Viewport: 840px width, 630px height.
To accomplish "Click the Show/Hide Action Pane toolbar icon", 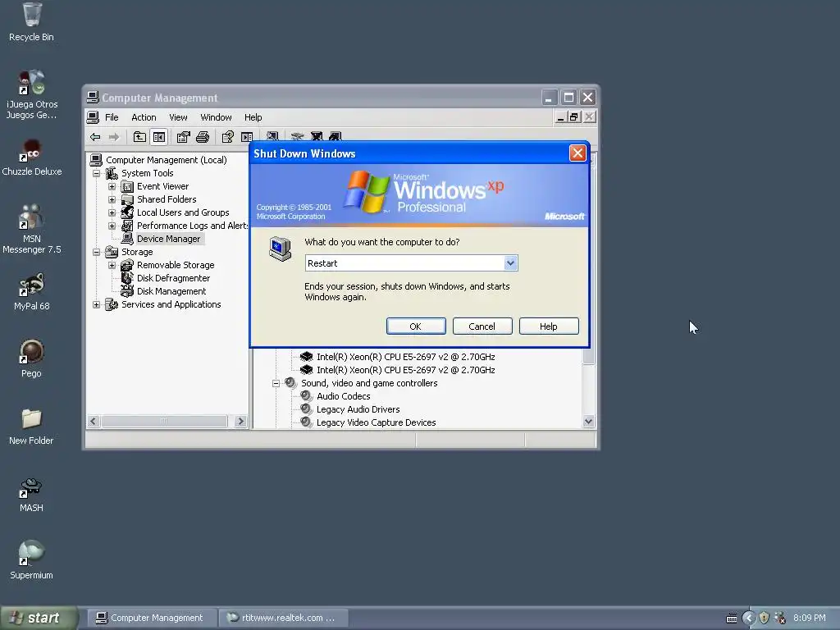I will tap(247, 137).
